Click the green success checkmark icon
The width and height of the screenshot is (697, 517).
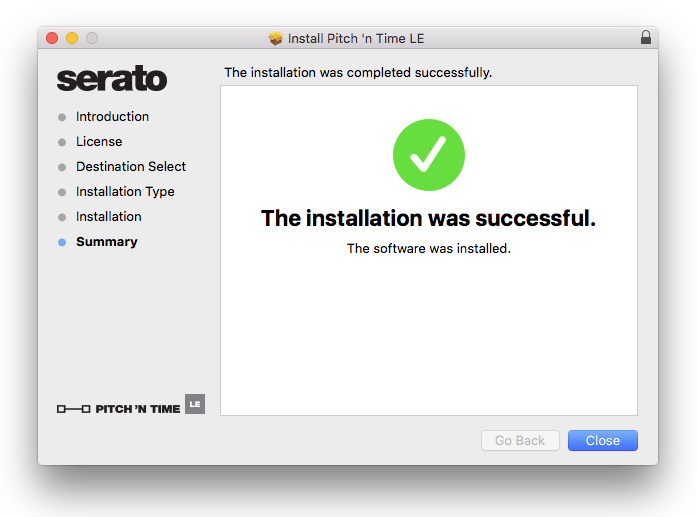(x=429, y=155)
